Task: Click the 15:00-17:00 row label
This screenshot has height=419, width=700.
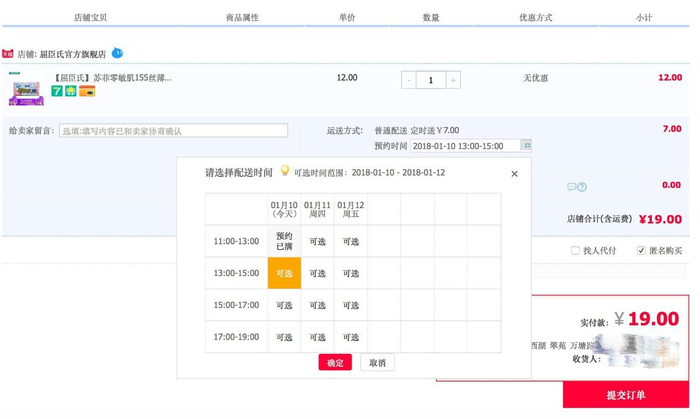Action: [236, 305]
